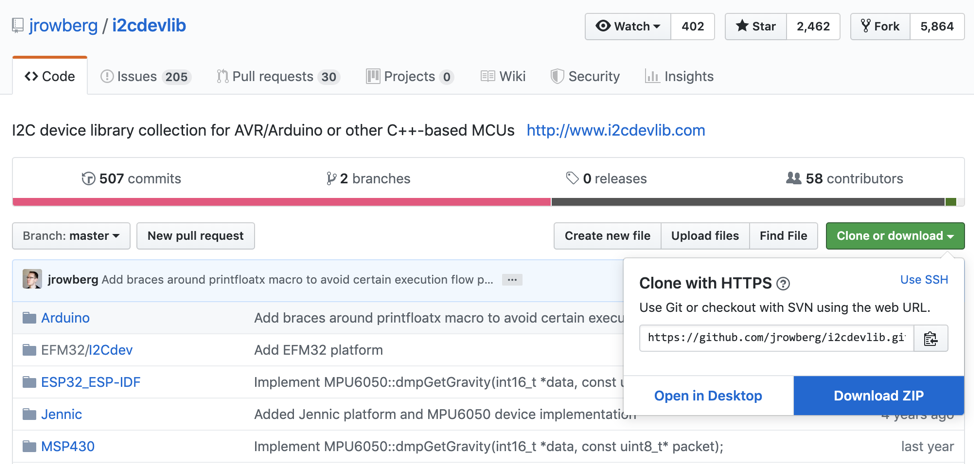Image resolution: width=974 pixels, height=464 pixels.
Task: Click the dark gray language bar segment
Action: pos(748,202)
